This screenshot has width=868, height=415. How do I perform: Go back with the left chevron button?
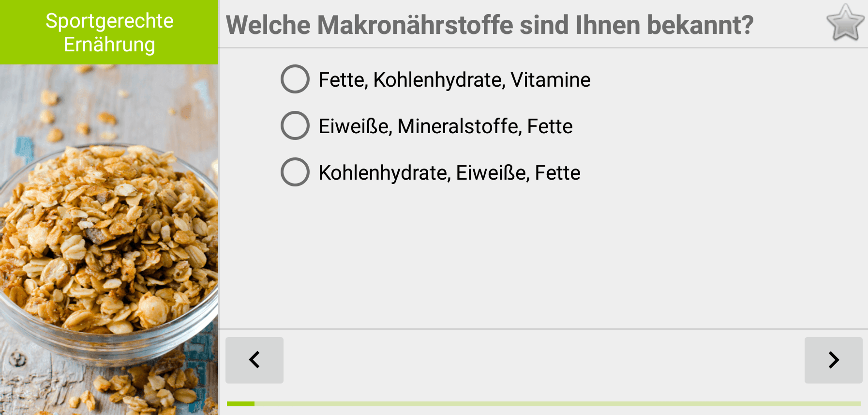pyautogui.click(x=254, y=360)
